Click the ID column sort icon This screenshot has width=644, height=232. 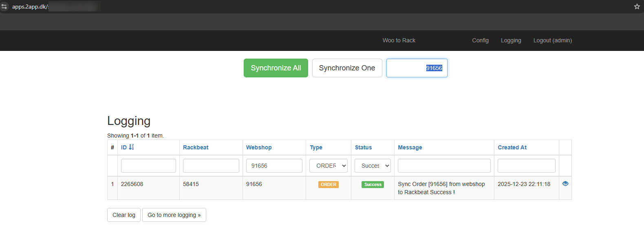131,147
